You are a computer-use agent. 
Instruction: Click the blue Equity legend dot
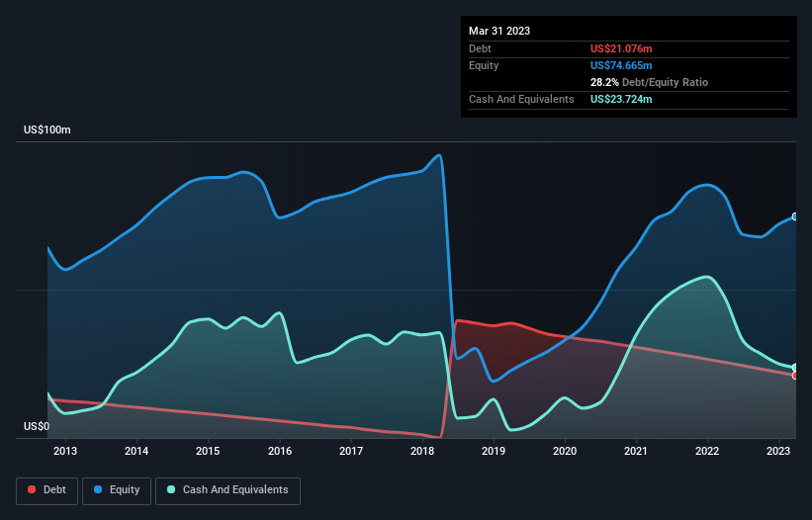[98, 489]
